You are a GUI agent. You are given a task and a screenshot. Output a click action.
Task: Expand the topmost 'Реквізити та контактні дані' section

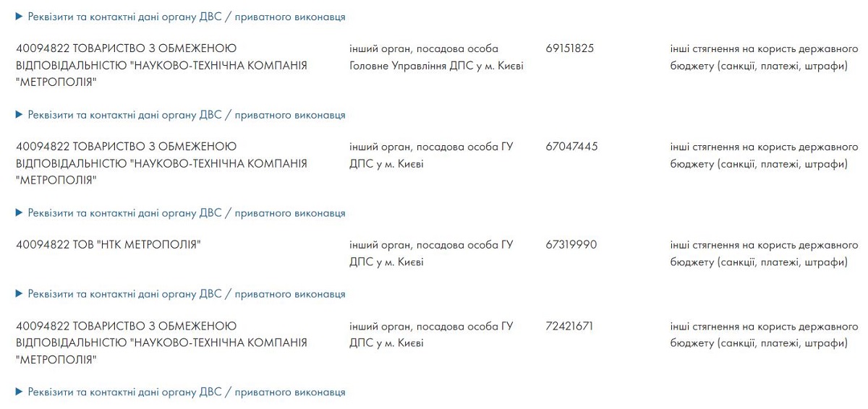[x=186, y=17]
